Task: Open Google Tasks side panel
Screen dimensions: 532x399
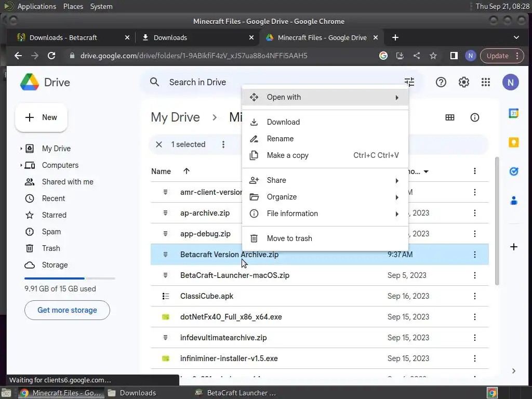Action: click(513, 171)
